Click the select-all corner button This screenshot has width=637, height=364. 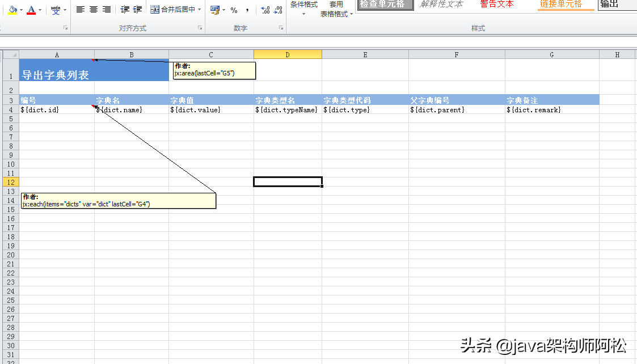11,54
